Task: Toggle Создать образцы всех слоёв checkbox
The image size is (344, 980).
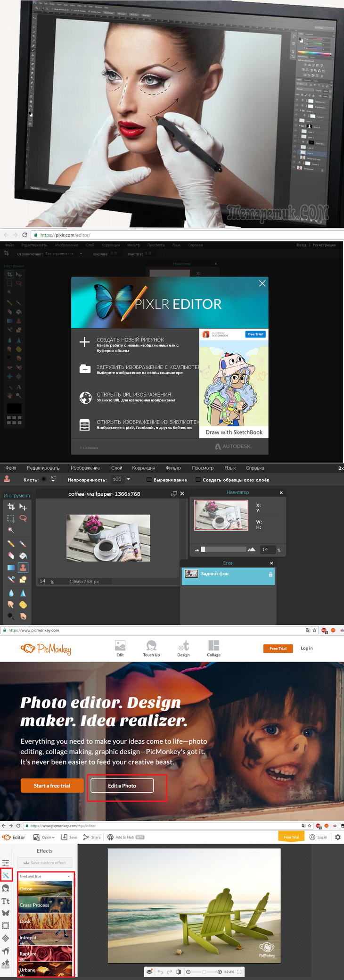Action: (198, 480)
